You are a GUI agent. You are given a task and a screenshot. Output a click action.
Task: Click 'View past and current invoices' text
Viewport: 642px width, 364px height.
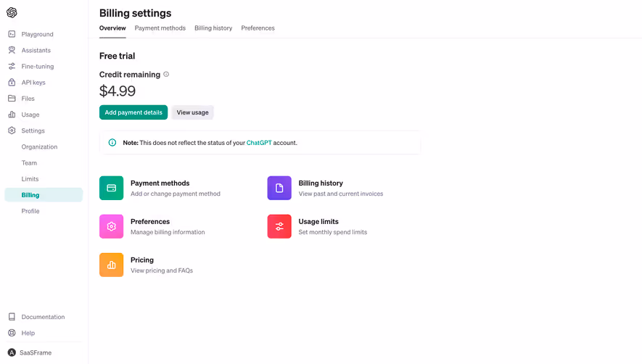click(x=341, y=194)
